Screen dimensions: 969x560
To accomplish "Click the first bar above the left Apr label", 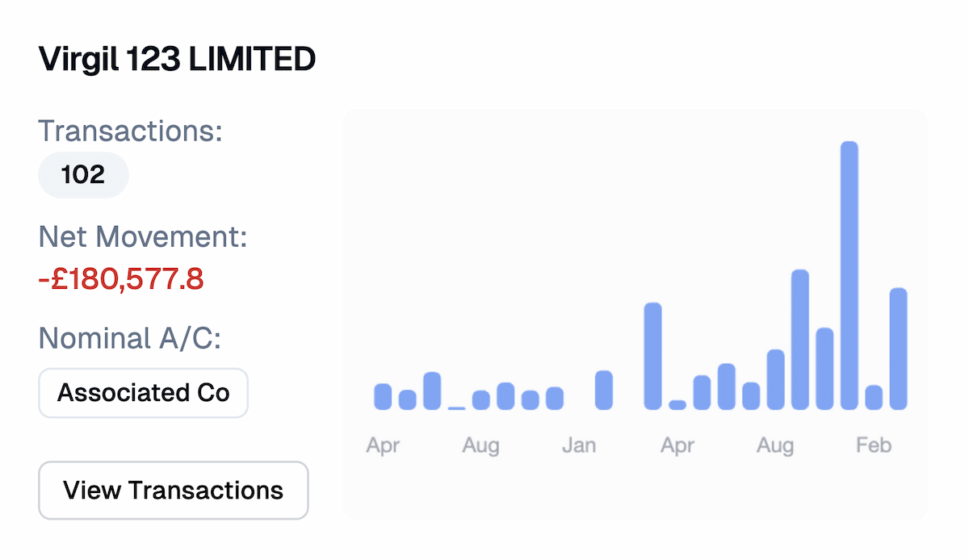I will tap(383, 396).
